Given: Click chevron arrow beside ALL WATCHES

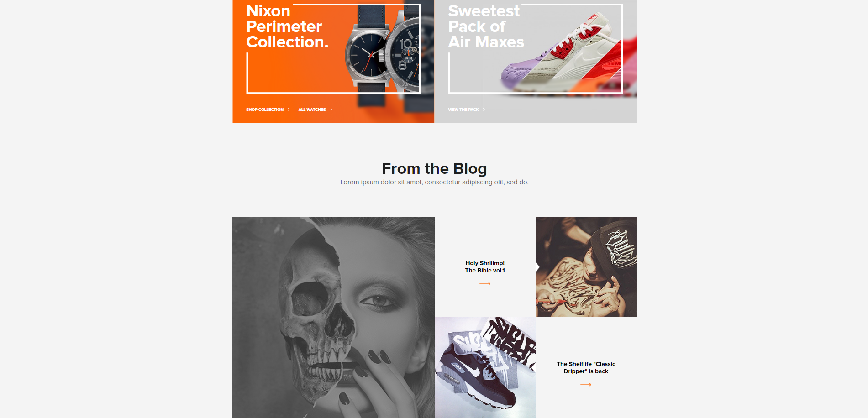Looking at the screenshot, I should pos(331,110).
